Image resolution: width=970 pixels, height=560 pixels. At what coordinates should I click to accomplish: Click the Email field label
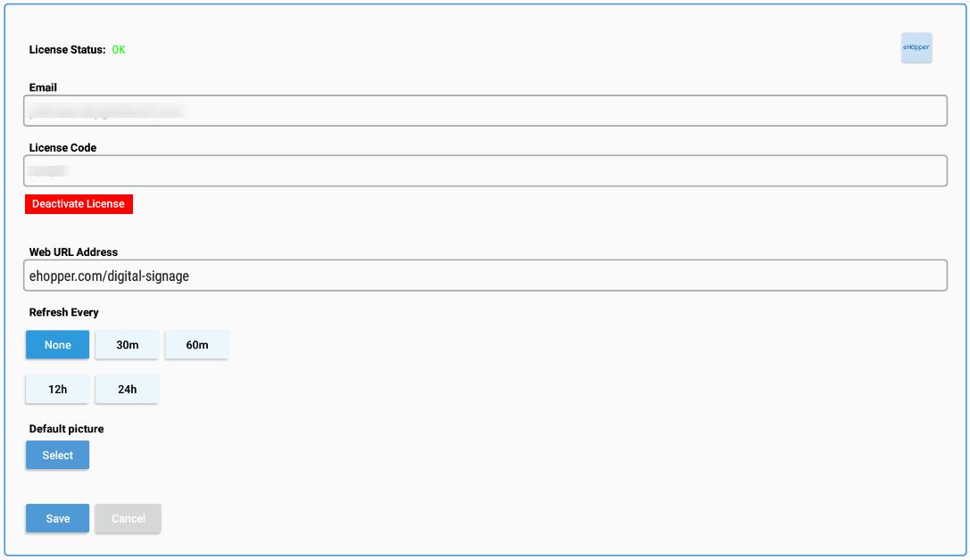tap(43, 87)
